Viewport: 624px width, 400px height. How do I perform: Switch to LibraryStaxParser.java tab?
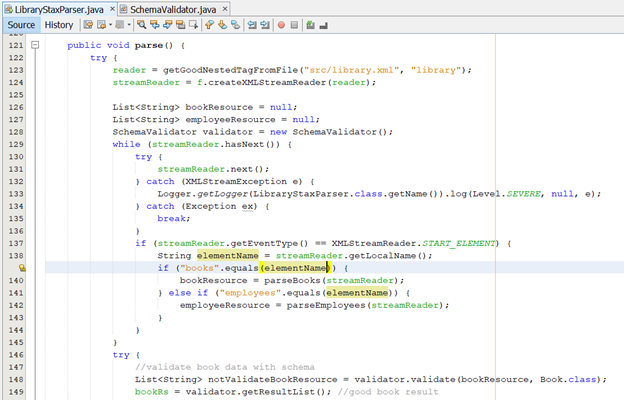tap(59, 9)
